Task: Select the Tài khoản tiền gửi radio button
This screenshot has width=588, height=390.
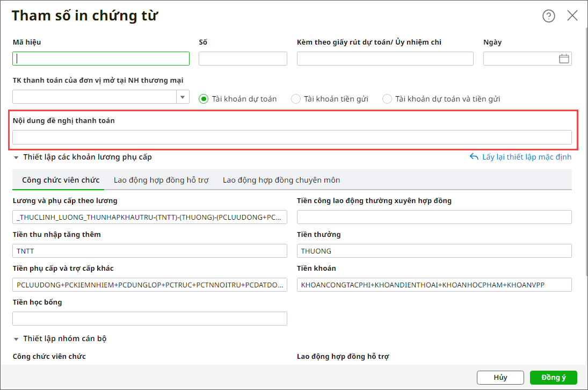Action: point(295,99)
